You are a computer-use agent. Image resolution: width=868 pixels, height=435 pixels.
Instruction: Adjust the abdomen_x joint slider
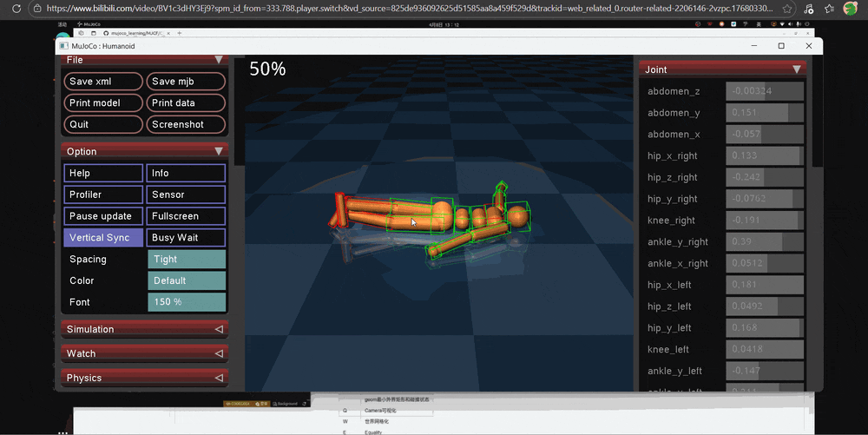click(765, 134)
